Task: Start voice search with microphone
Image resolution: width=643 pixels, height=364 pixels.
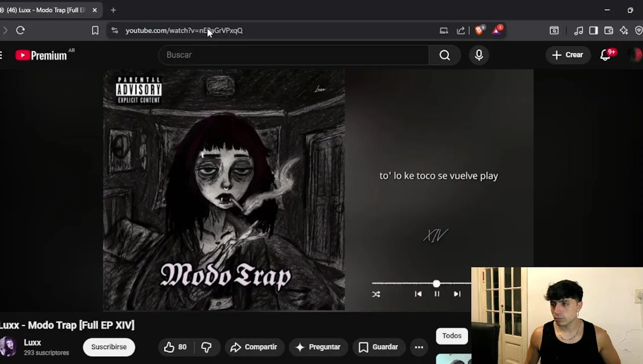Action: click(479, 55)
